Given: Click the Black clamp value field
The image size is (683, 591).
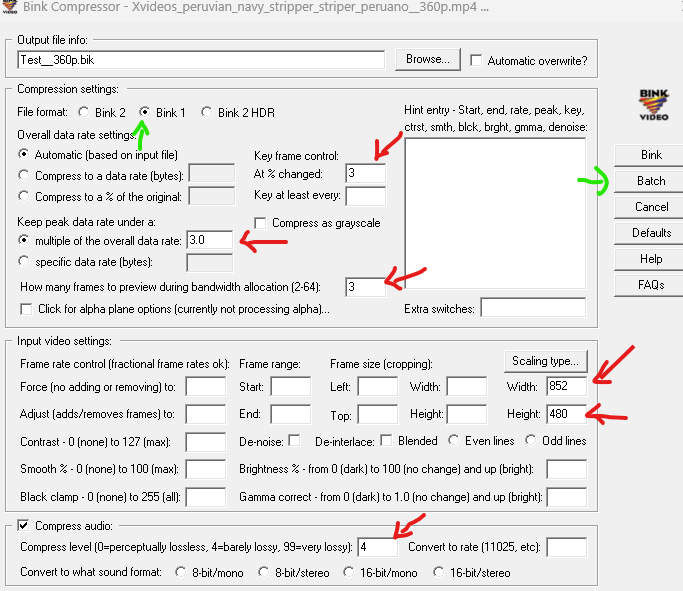Looking at the screenshot, I should pyautogui.click(x=206, y=497).
